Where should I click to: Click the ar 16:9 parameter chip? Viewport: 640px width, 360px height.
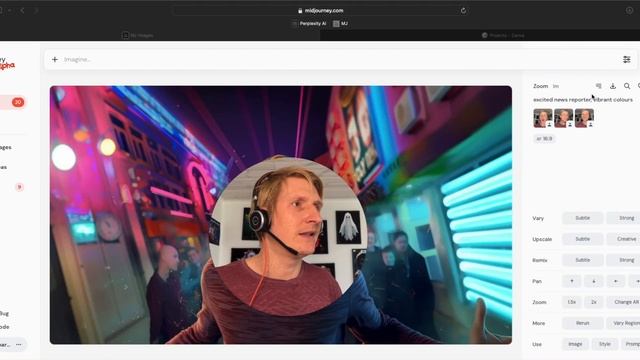click(x=544, y=139)
